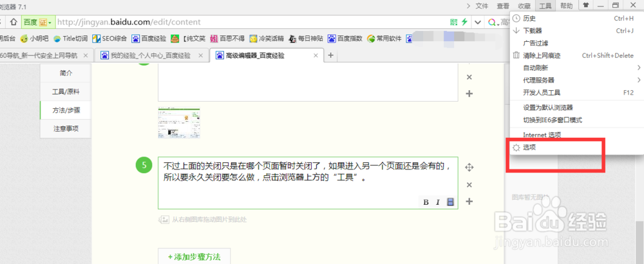Select 切换到IE6多窗口模式
This screenshot has height=264, width=644.
576,120
